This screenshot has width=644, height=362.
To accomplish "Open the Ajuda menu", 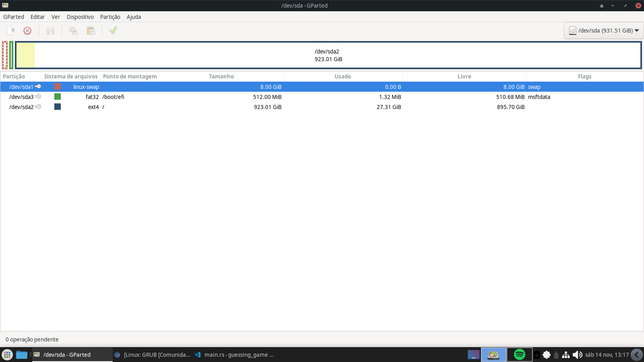I will 134,17.
